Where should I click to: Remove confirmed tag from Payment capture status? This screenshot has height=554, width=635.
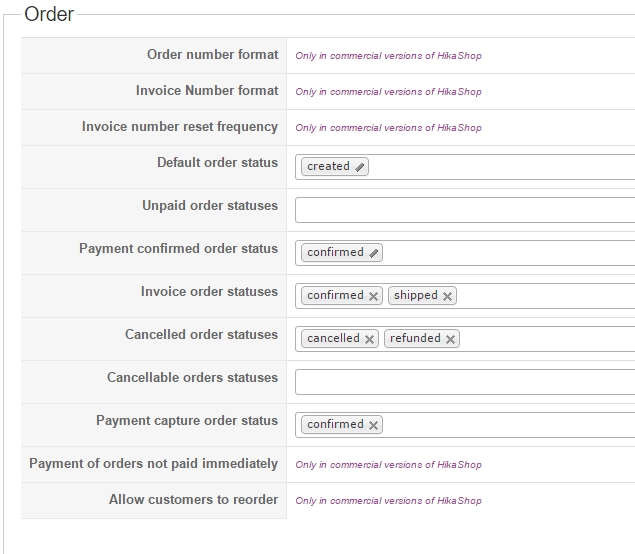click(x=373, y=425)
